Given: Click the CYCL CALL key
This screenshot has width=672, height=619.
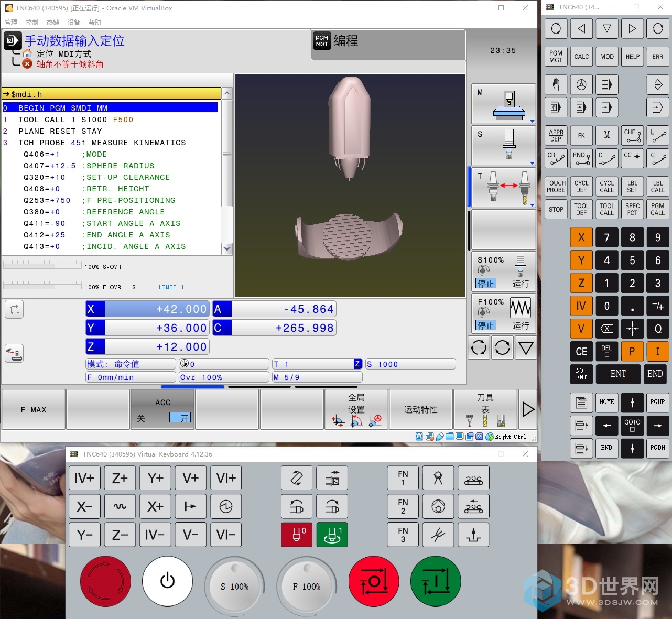Looking at the screenshot, I should pos(607,187).
